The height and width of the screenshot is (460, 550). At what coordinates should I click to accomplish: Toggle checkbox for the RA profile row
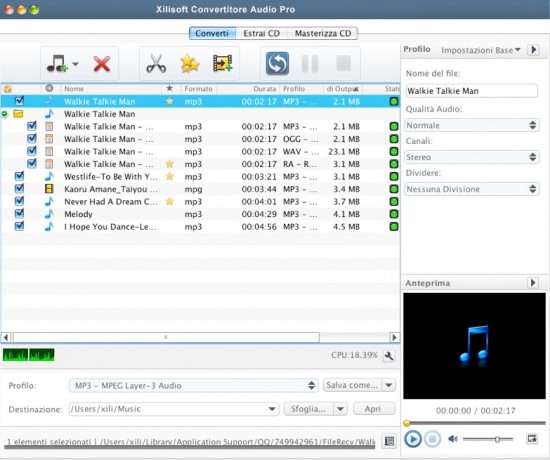tap(32, 164)
